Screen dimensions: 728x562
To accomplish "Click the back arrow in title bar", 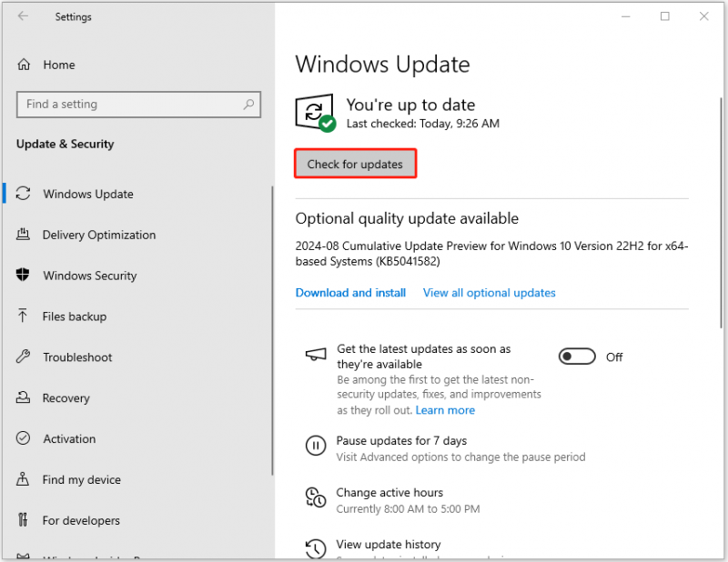I will point(23,16).
